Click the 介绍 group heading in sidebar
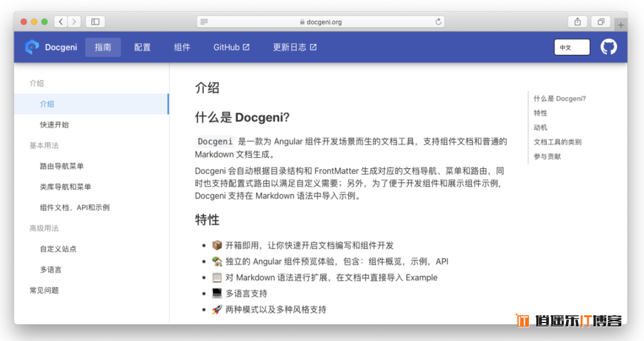Viewport: 644px width, 341px height. [x=36, y=83]
